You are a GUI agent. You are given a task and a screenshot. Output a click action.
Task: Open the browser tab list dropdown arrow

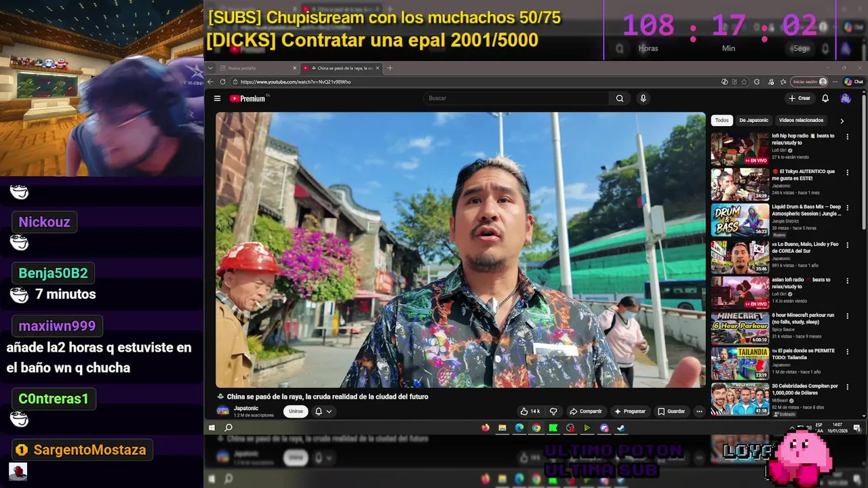[211, 68]
